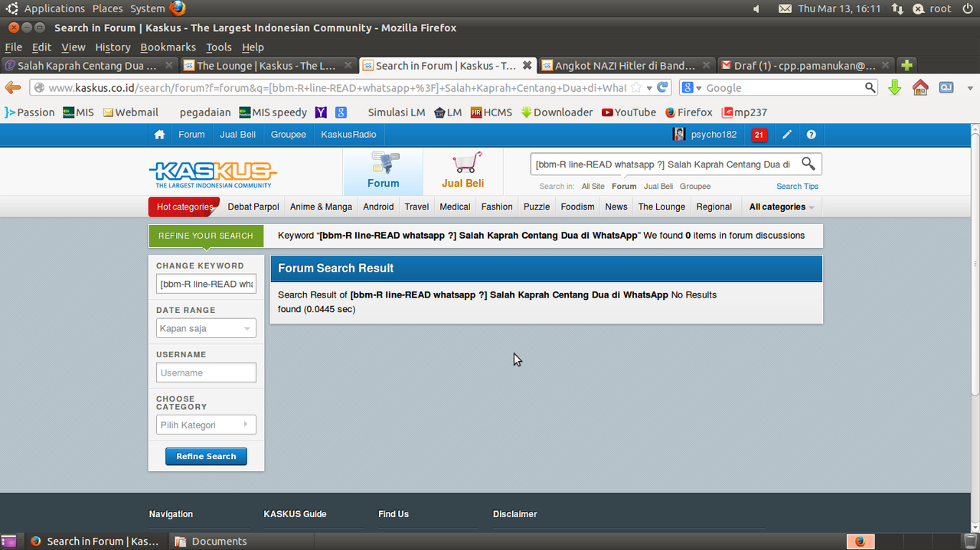Open the Bookmarks menu
The image size is (980, 550).
(x=168, y=47)
